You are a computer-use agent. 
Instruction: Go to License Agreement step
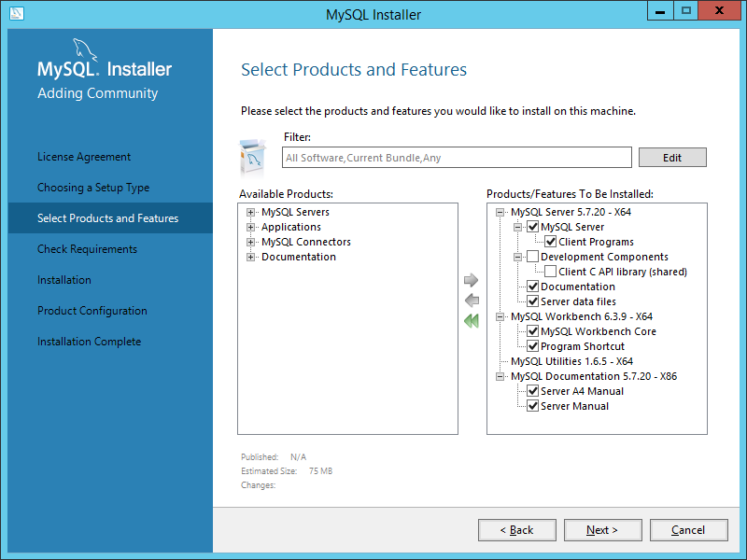coord(84,157)
